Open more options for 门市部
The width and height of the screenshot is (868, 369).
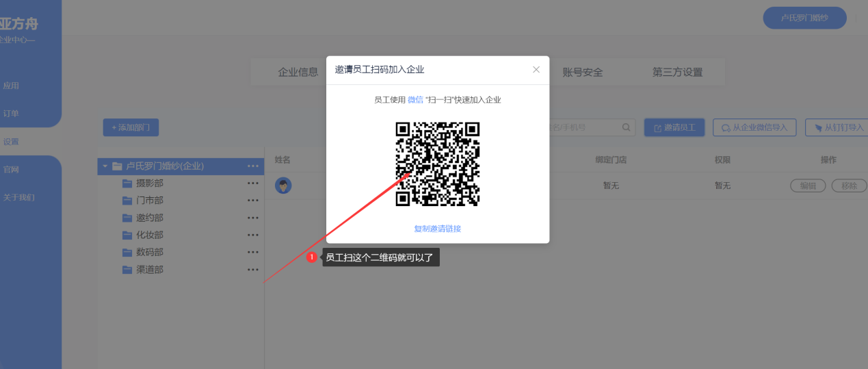coord(253,201)
